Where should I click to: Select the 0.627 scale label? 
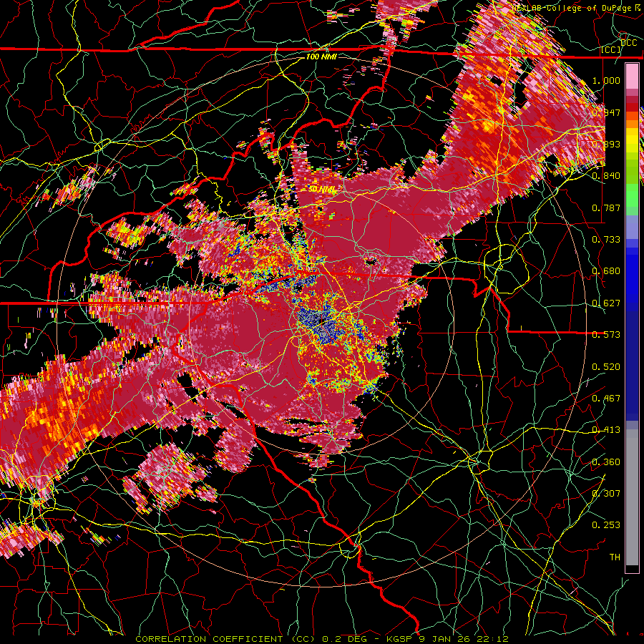[606, 303]
